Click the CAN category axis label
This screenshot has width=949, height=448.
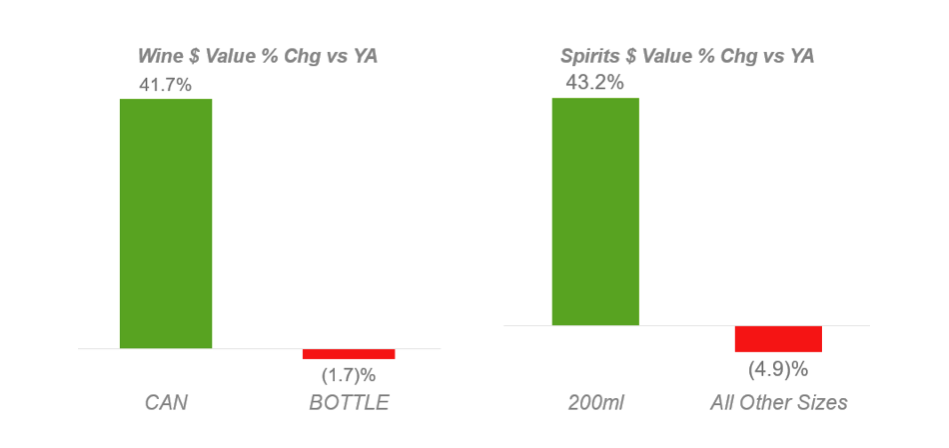coord(166,403)
